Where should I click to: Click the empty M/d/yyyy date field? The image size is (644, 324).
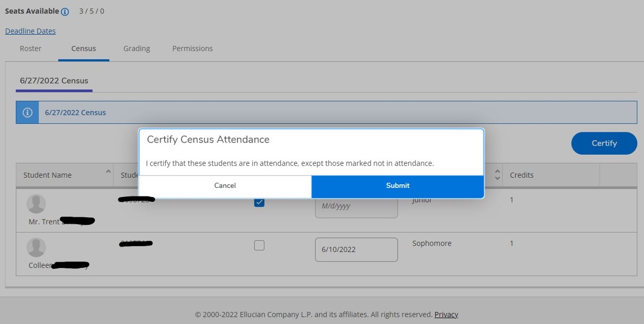tap(356, 206)
